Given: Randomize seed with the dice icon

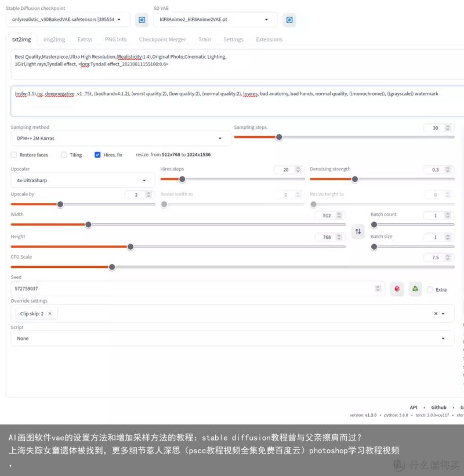Looking at the screenshot, I should pyautogui.click(x=397, y=289).
